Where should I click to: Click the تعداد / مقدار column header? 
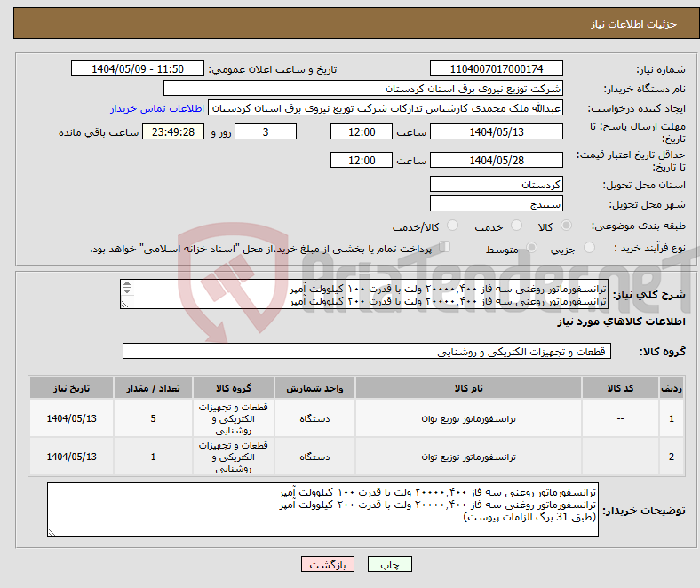point(153,388)
